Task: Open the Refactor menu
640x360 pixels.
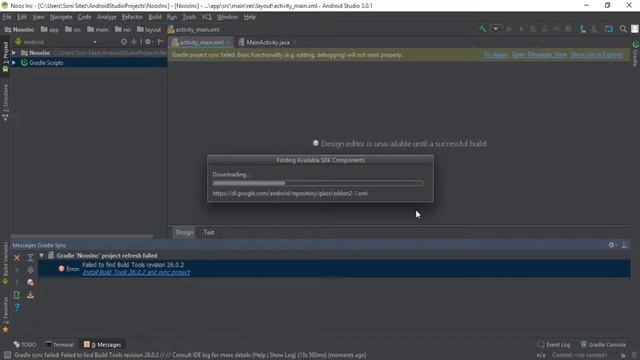Action: click(x=132, y=17)
